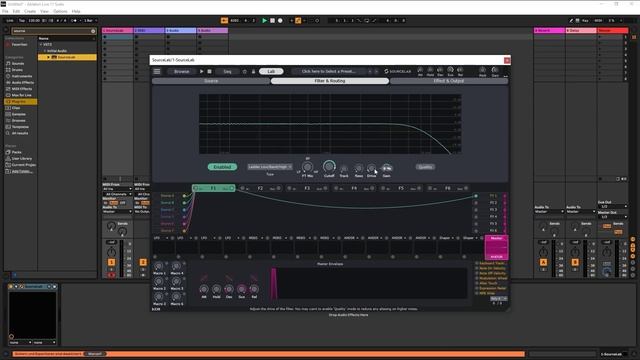Stop the SourceLab preview playback

click(209, 71)
